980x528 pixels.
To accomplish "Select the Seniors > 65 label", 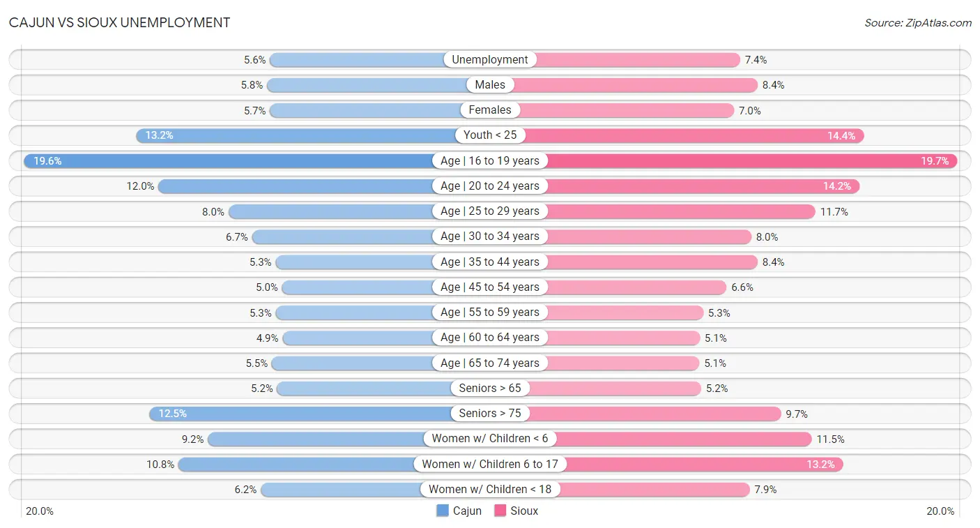I will (490, 389).
